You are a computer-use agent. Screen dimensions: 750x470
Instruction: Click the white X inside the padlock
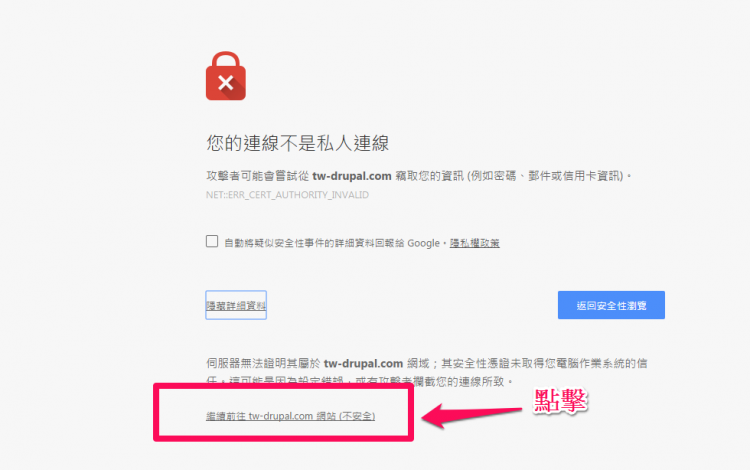tap(226, 83)
